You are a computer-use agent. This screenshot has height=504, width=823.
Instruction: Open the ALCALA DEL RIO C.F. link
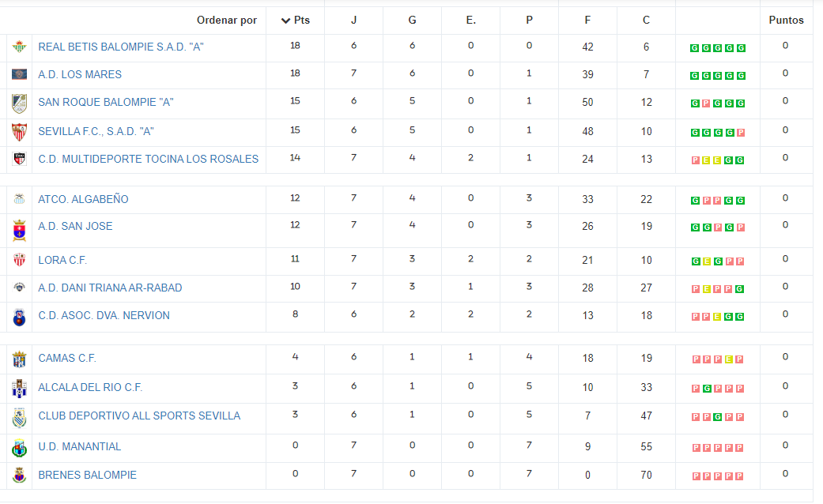[x=90, y=388]
